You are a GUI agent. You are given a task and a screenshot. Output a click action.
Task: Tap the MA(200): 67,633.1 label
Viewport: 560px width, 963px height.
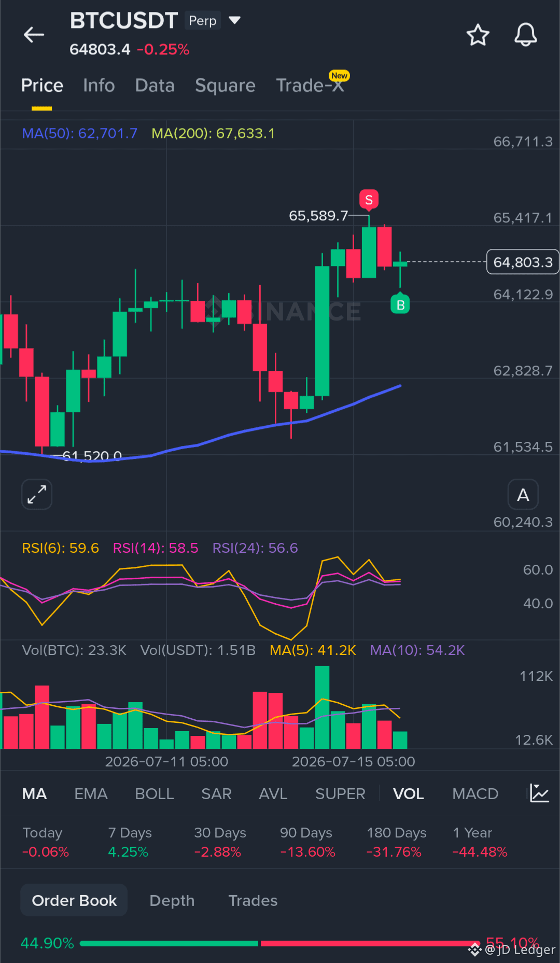213,133
